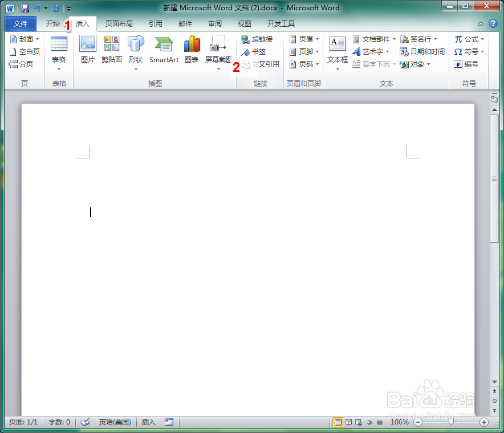Add a 书签 bookmark
Screen dimensions: 504x433
[254, 52]
